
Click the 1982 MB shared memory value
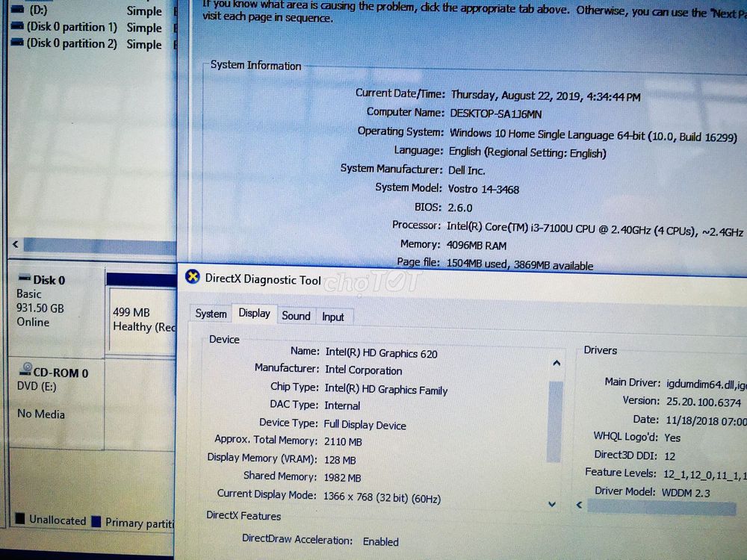pos(343,478)
